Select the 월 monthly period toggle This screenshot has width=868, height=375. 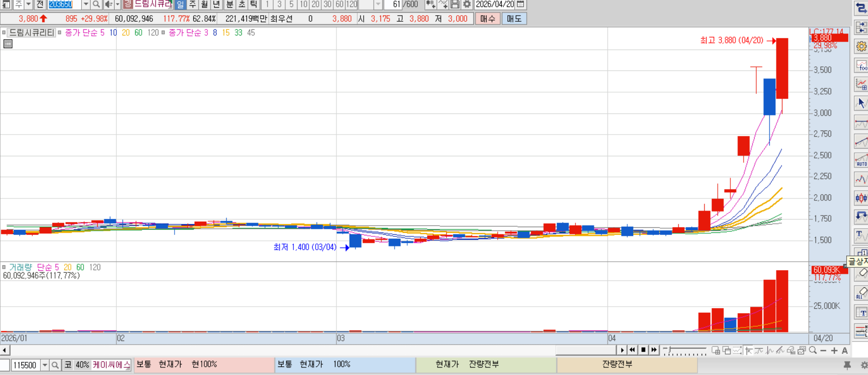tap(205, 5)
